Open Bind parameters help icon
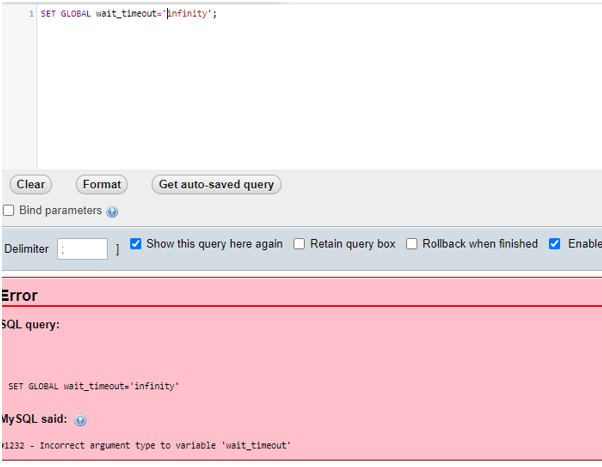Image resolution: width=602 pixels, height=467 pixels. click(x=112, y=212)
